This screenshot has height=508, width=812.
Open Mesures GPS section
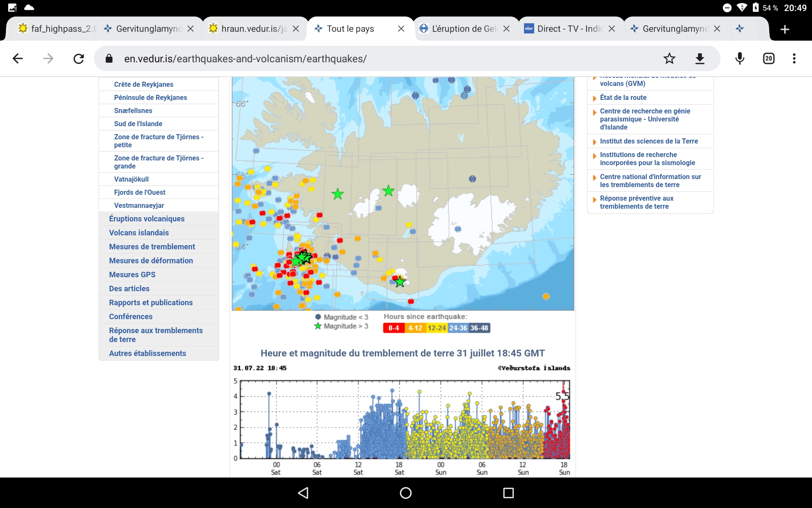(132, 274)
